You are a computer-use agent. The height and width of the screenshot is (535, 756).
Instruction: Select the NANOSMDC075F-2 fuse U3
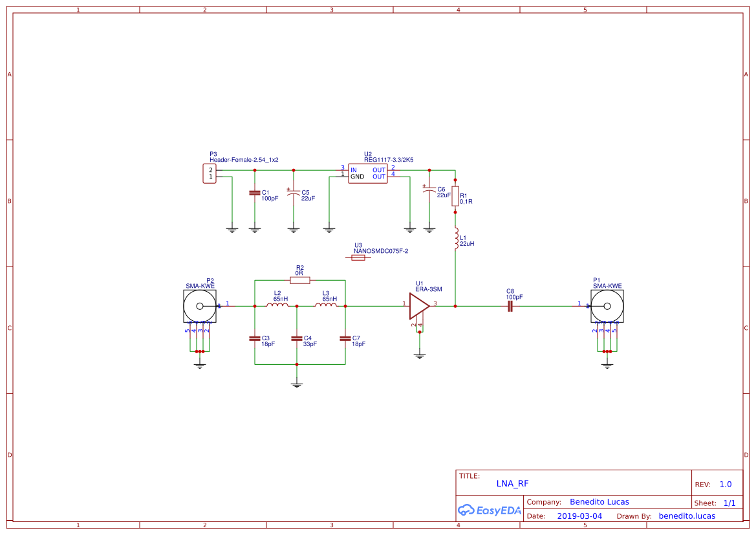(359, 256)
